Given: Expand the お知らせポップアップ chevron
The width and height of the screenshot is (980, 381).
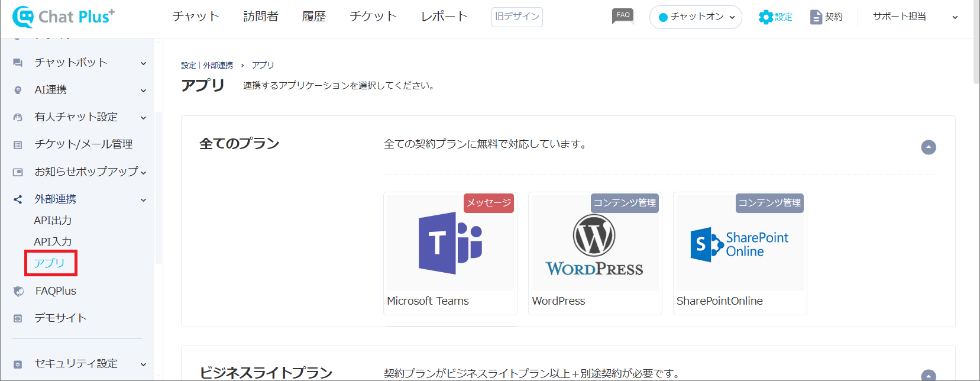Looking at the screenshot, I should [x=143, y=172].
